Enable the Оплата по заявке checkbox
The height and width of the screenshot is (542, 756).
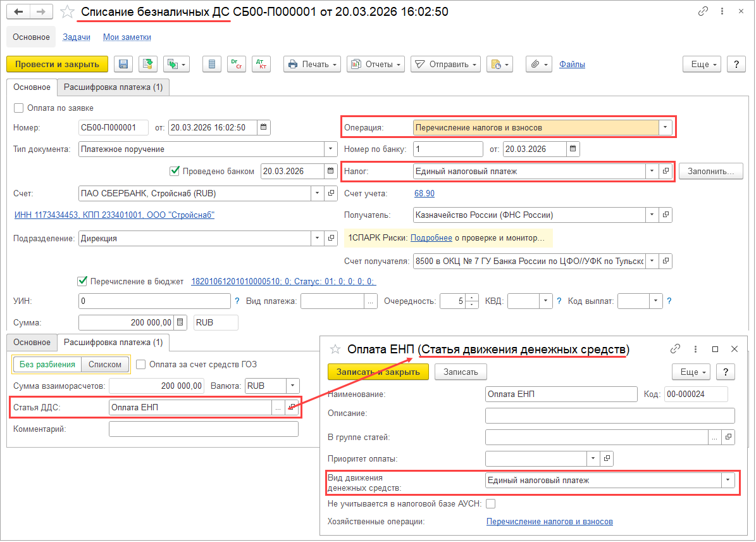click(x=19, y=108)
